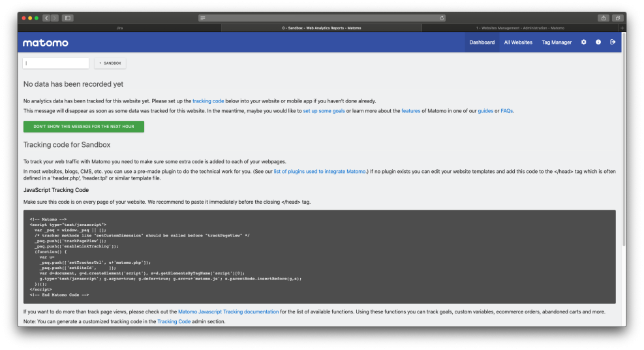Click Don't show this message button
This screenshot has height=350, width=644.
(84, 127)
